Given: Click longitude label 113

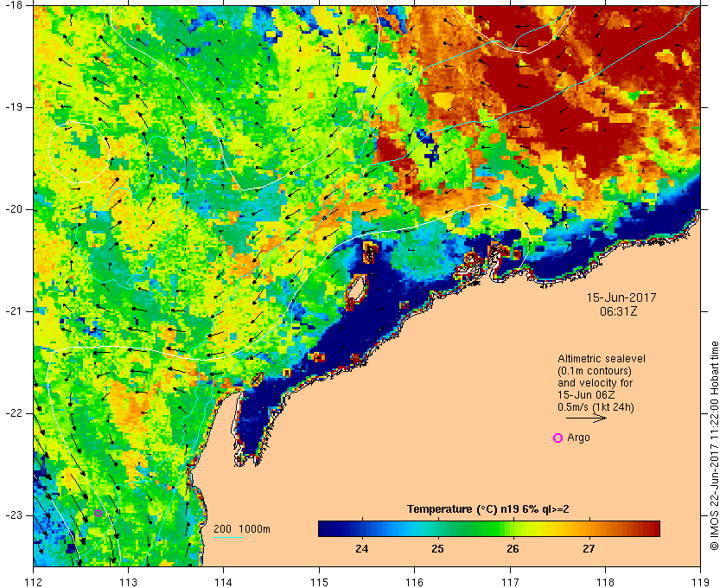Looking at the screenshot, I should (x=128, y=582).
